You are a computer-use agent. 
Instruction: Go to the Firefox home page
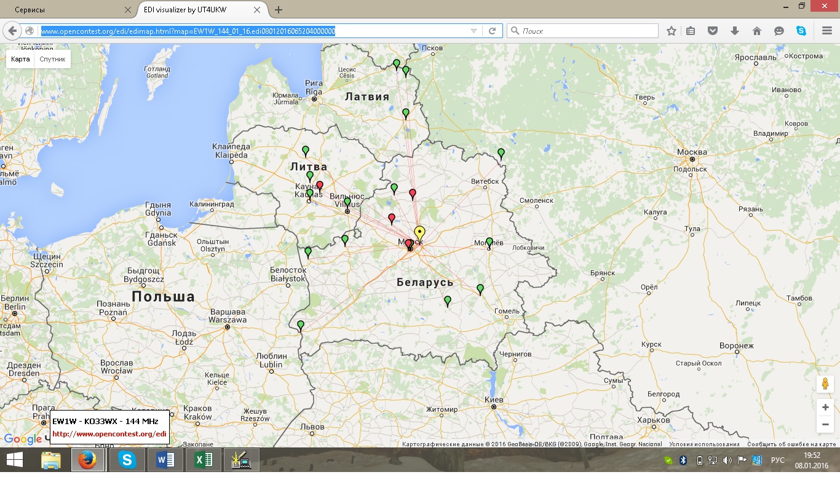click(757, 31)
